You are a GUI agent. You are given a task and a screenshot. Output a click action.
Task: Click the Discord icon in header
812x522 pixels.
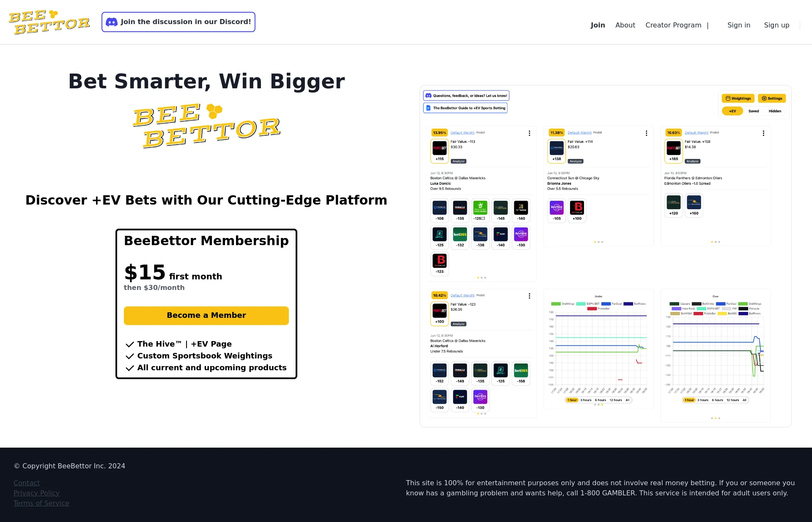tap(111, 22)
